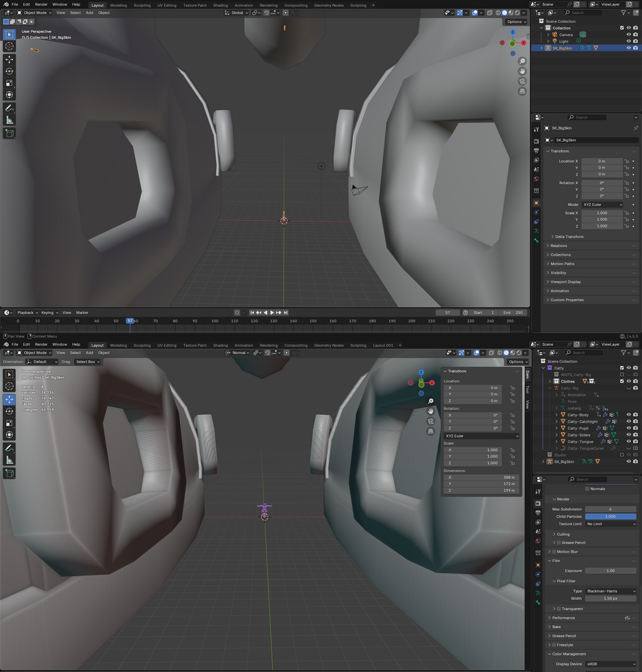This screenshot has height=672, width=642.
Task: Activate the Add Cube tool in lower viewport
Action: point(9,473)
